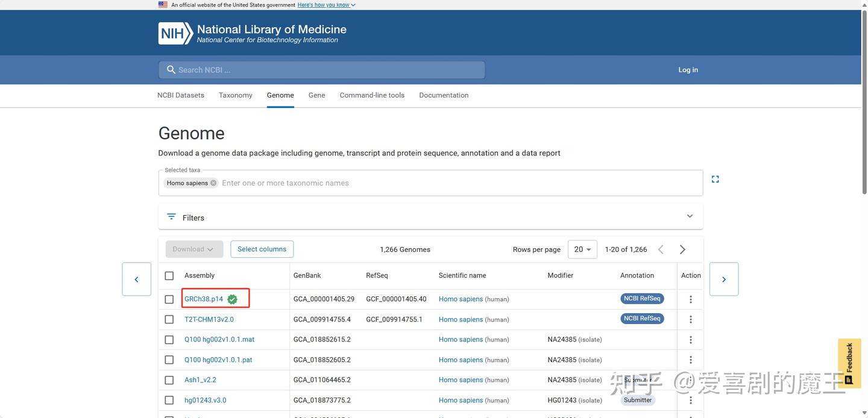Open the Command-line tools tab
Screen dimensions: 868x418
pos(372,95)
